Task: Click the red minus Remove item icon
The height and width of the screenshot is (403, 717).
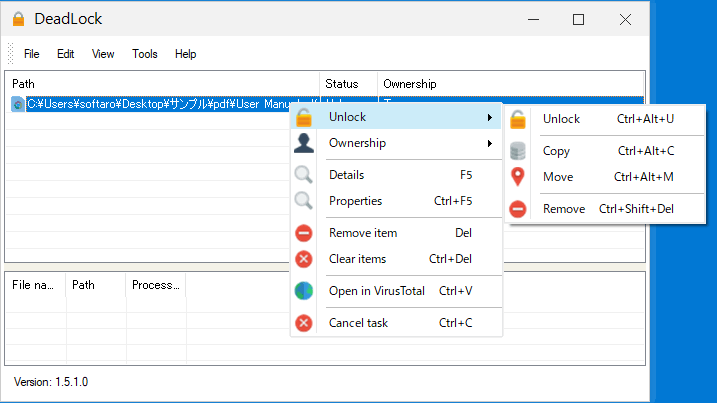Action: click(x=304, y=233)
